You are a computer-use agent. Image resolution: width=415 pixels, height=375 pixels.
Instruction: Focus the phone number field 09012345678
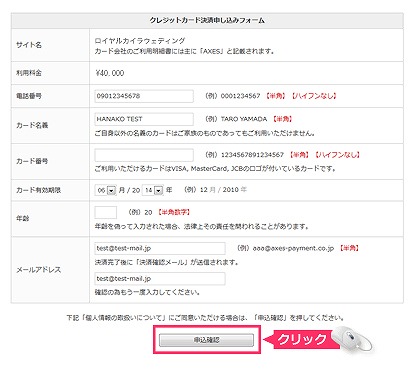coord(144,96)
